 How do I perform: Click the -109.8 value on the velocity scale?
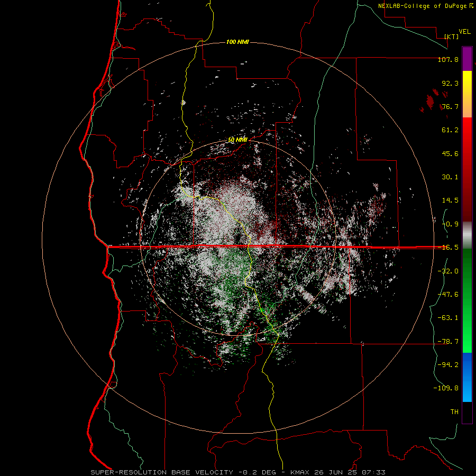[x=446, y=388]
